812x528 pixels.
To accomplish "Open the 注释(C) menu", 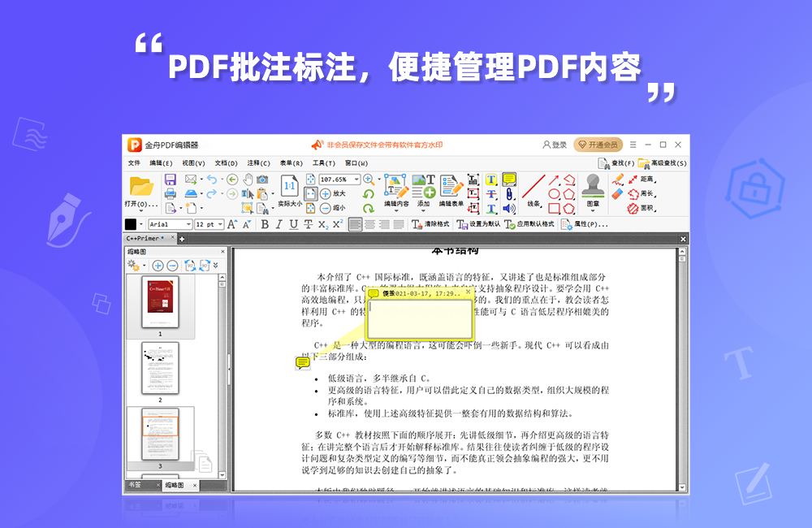I will pyautogui.click(x=257, y=163).
